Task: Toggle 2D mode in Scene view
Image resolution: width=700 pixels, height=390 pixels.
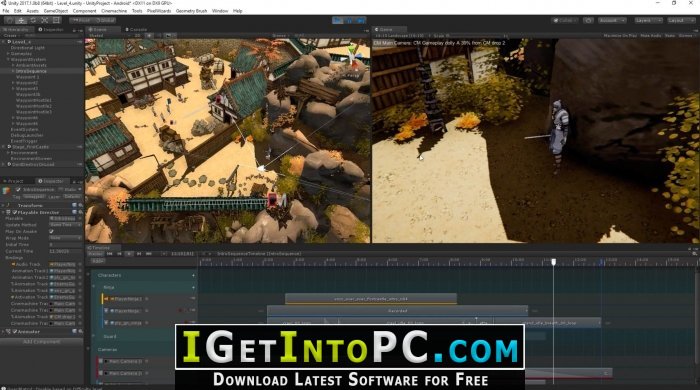Action: point(138,36)
